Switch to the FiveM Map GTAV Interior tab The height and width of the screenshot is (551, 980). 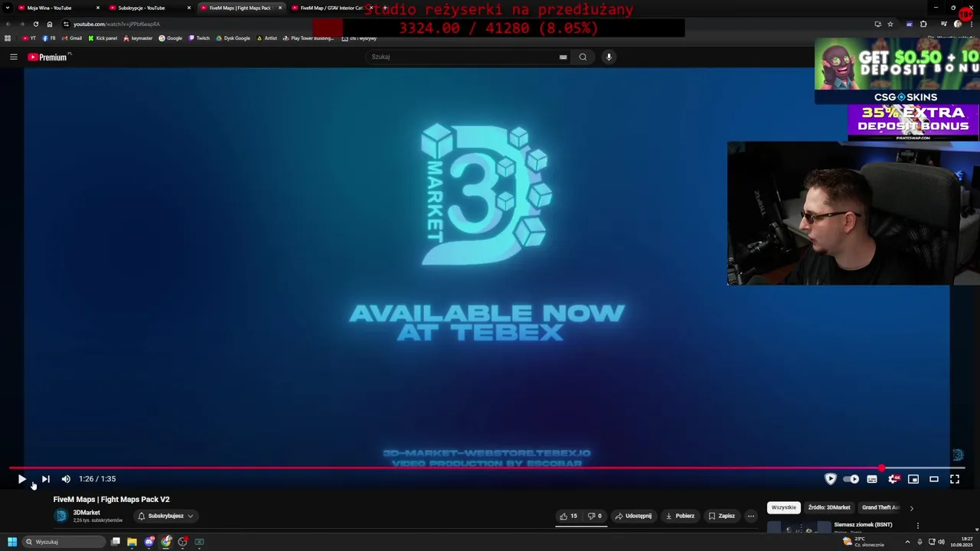tap(331, 8)
